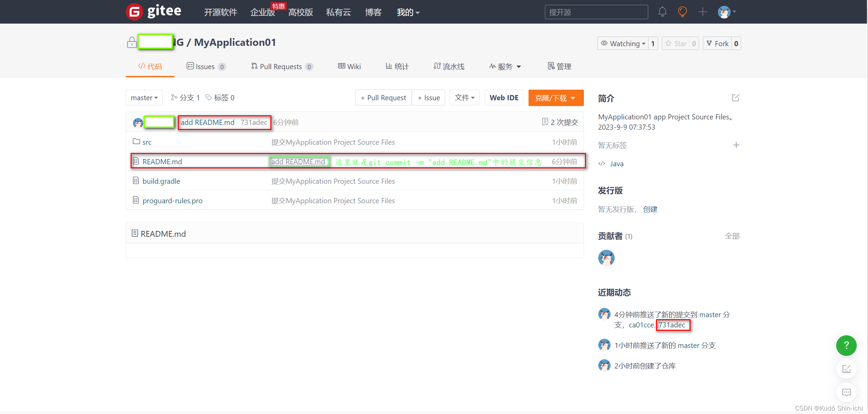The height and width of the screenshot is (414, 868).
Task: Click the commit history icon beside 2 次提交
Action: [545, 121]
